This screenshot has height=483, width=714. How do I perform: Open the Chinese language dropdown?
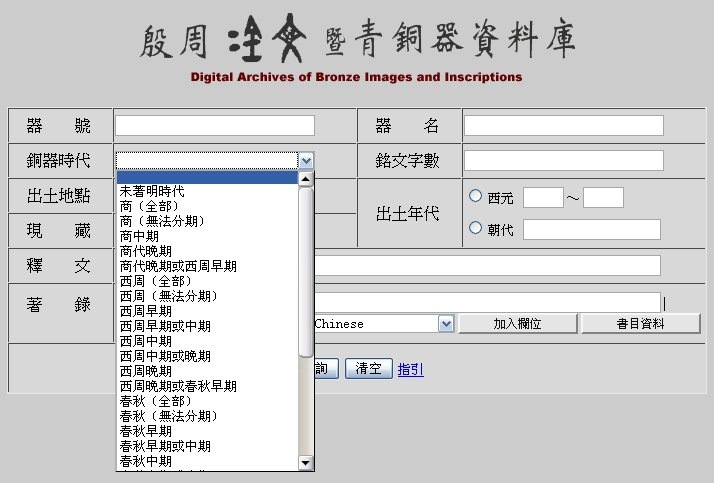point(446,324)
